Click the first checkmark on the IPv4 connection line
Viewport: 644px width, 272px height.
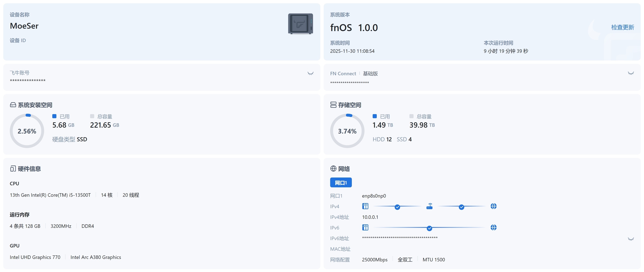tap(398, 207)
